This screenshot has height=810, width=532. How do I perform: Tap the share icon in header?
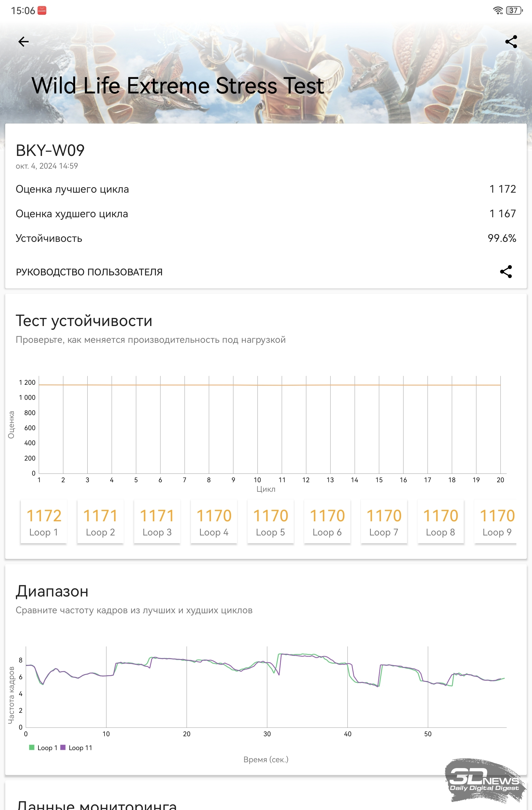pos(511,42)
